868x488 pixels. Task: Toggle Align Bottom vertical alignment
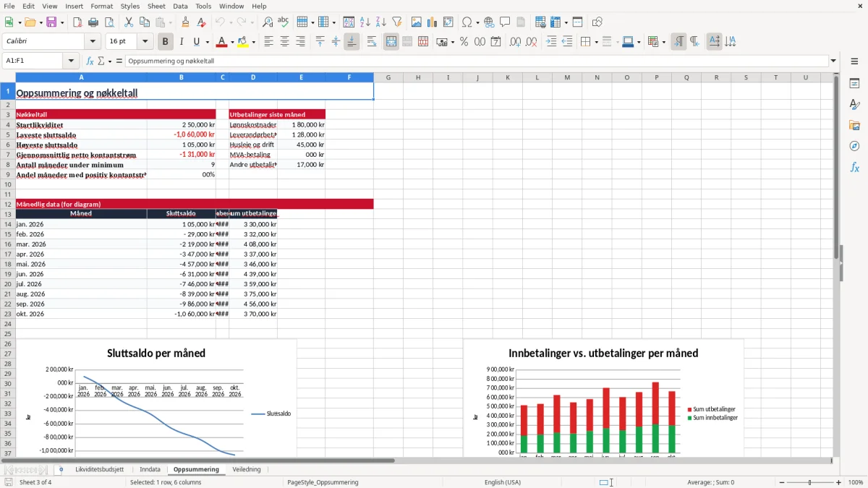pos(352,42)
